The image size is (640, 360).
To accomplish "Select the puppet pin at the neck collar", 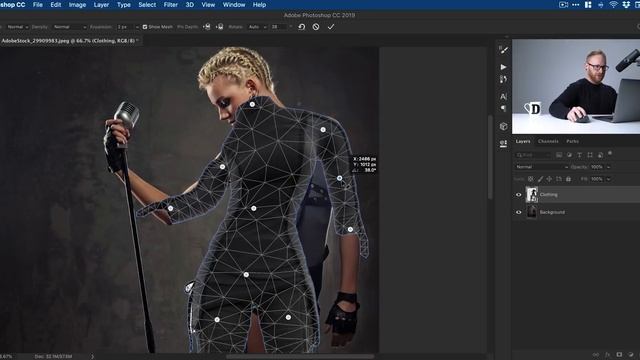I will [252, 104].
